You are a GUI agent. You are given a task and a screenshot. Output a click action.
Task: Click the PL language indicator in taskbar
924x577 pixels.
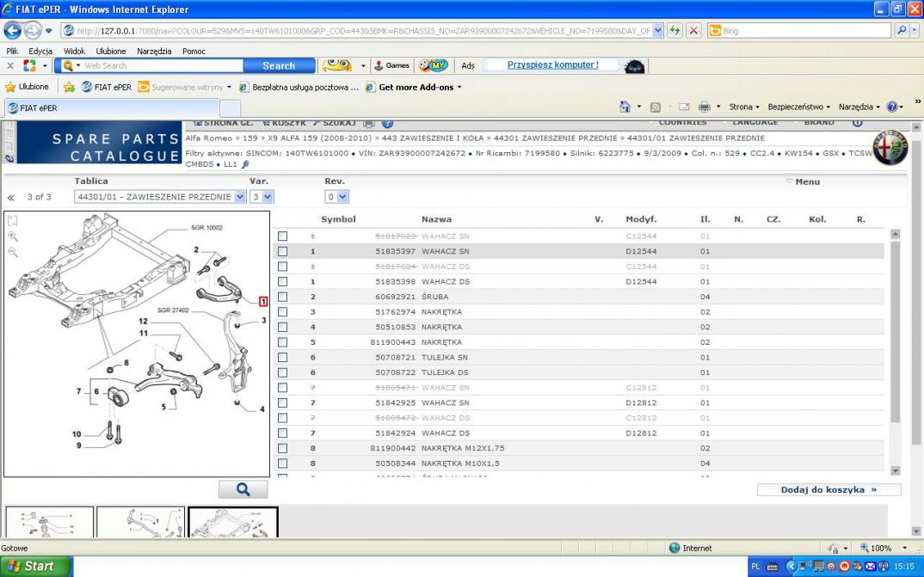coord(756,567)
